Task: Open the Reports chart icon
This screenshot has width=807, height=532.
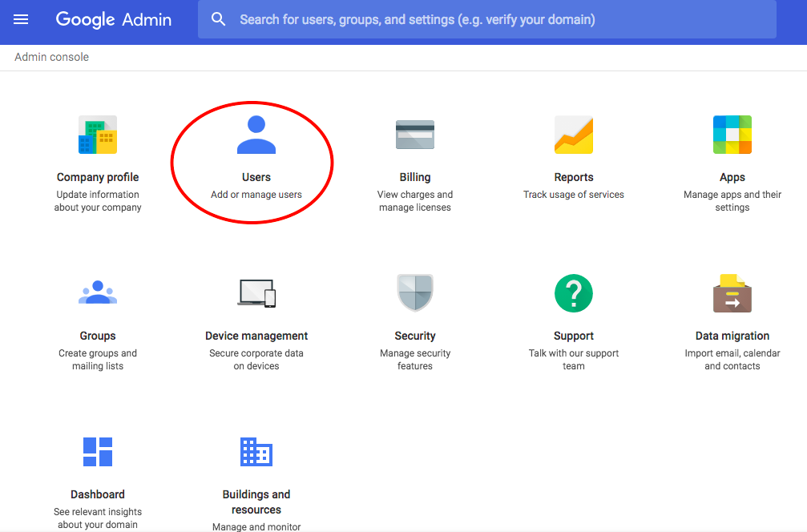Action: 573,135
